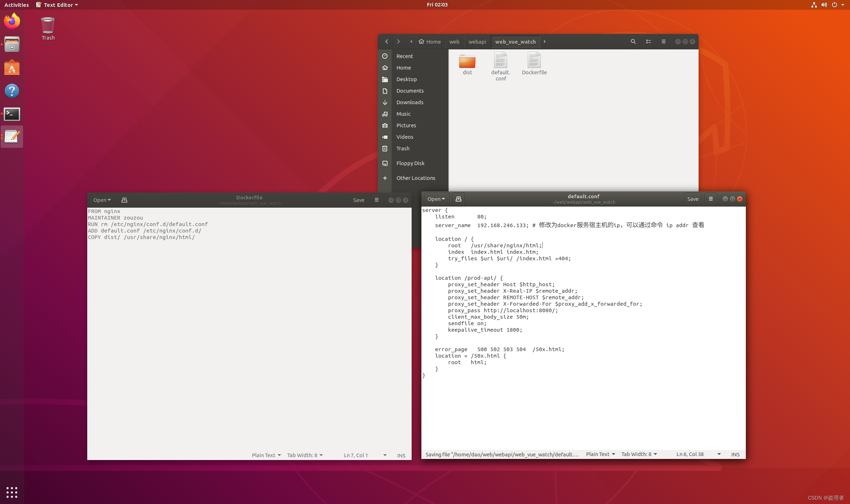Create new document in default.conf editor
This screenshot has height=504, width=850.
[x=458, y=199]
